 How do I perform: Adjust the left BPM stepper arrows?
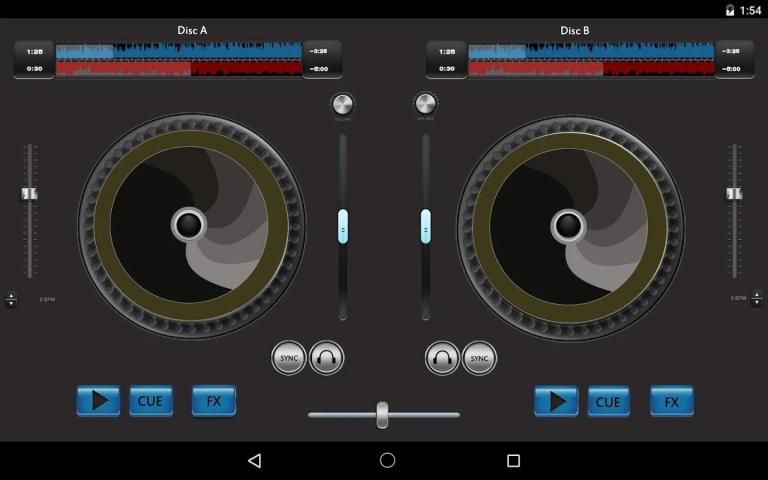click(x=11, y=299)
